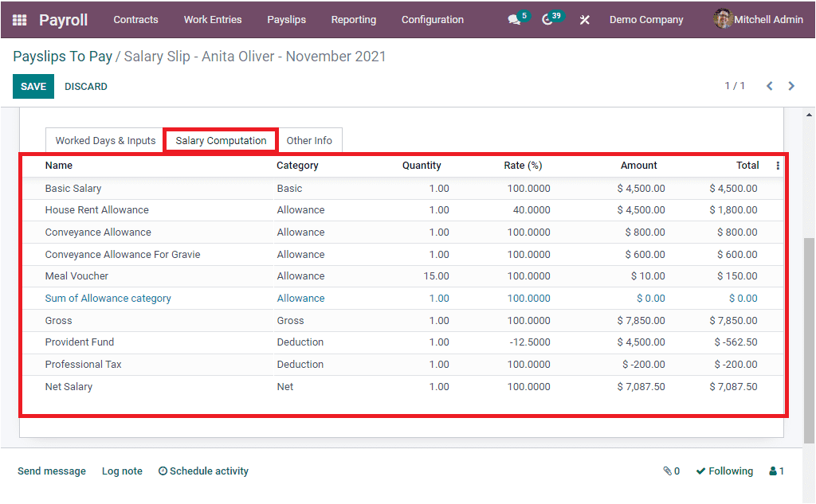Viewport: 816px width, 504px height.
Task: Open the Reporting menu
Action: [353, 19]
